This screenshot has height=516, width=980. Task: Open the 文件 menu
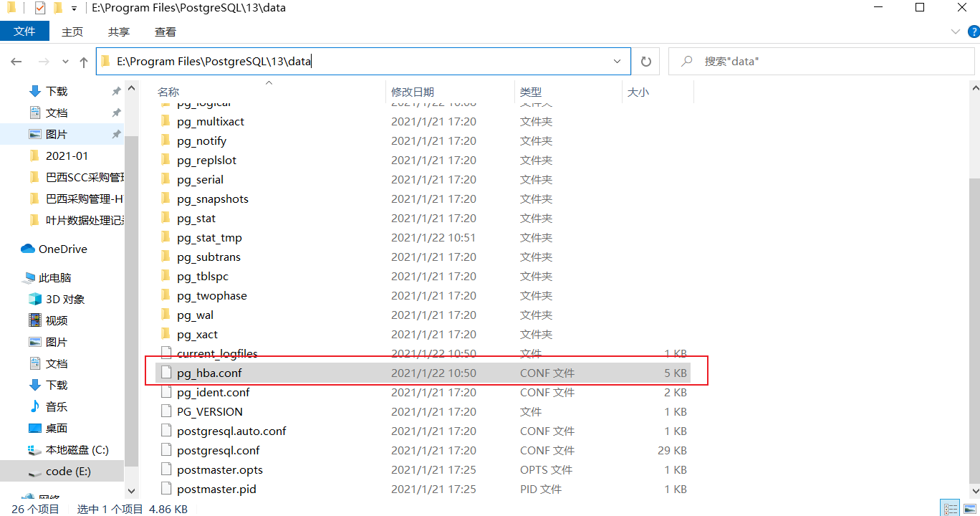(x=25, y=31)
